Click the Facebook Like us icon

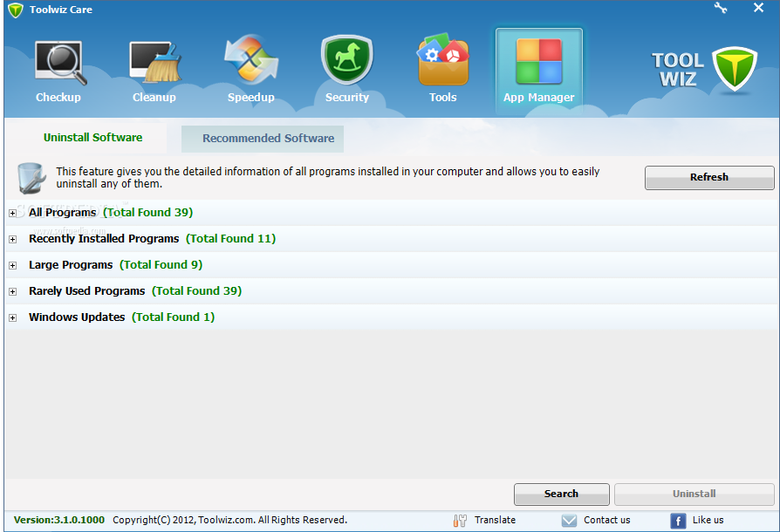[678, 521]
